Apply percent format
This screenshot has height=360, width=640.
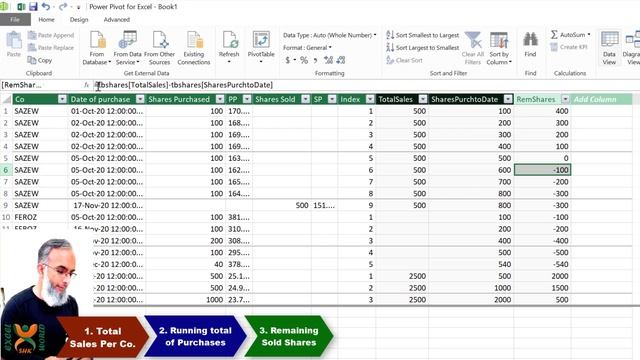304,60
